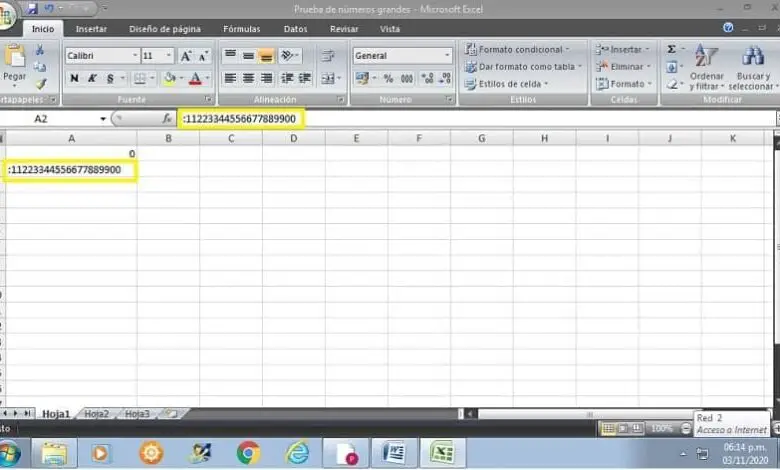Switch to the Datos tab
The image size is (780, 470).
(295, 29)
